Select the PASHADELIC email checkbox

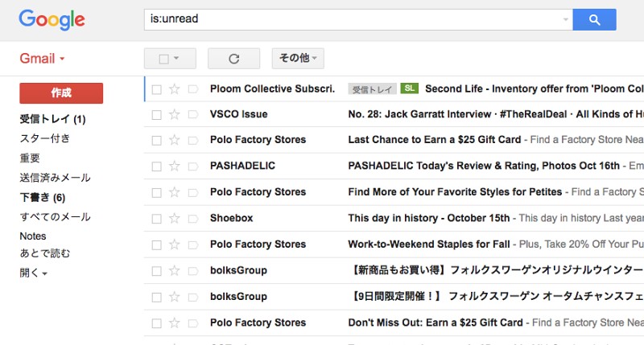point(156,166)
